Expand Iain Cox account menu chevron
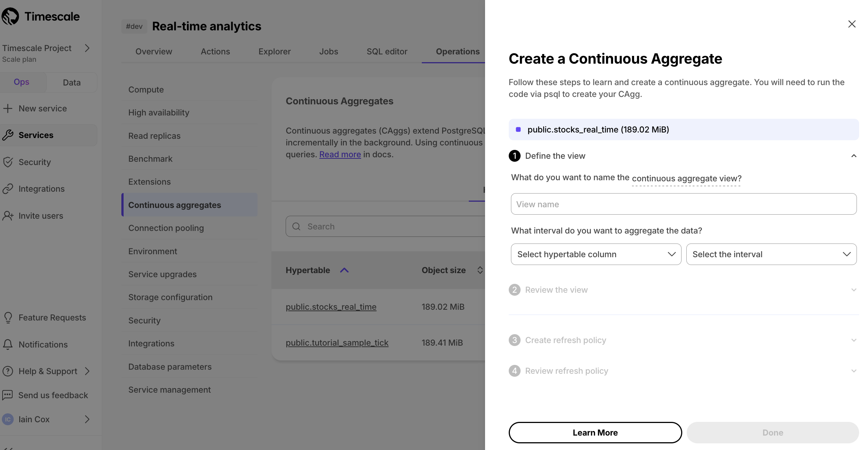868x450 pixels. (87, 419)
